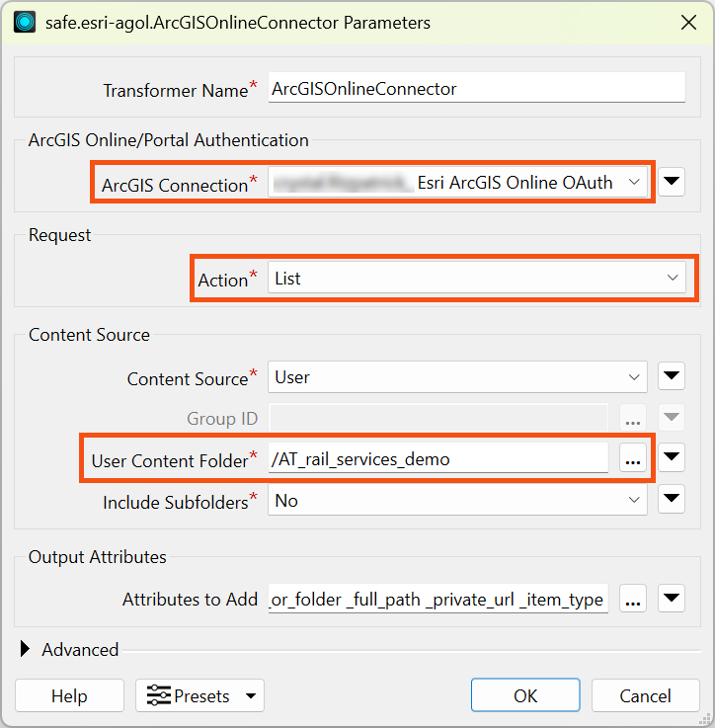Open the Include Subfolders dropdown showing No
715x728 pixels.
(458, 500)
